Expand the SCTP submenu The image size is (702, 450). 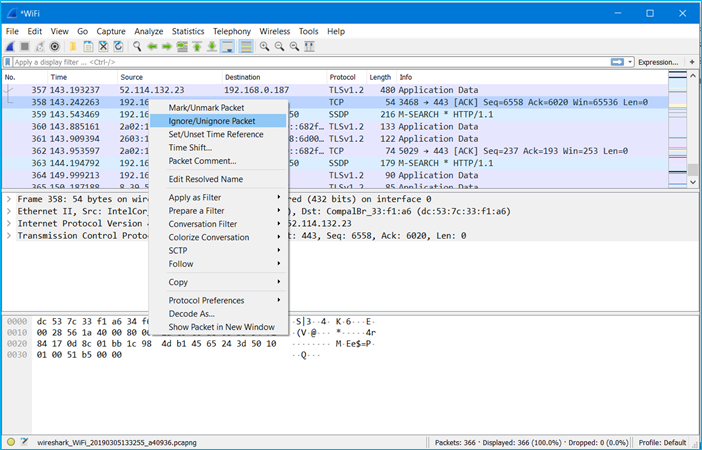pyautogui.click(x=218, y=251)
